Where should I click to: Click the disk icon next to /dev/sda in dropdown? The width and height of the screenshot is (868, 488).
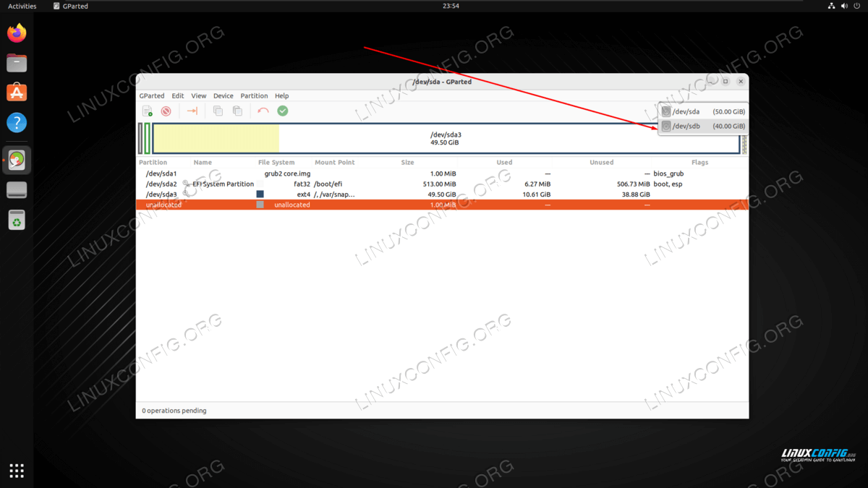(666, 111)
